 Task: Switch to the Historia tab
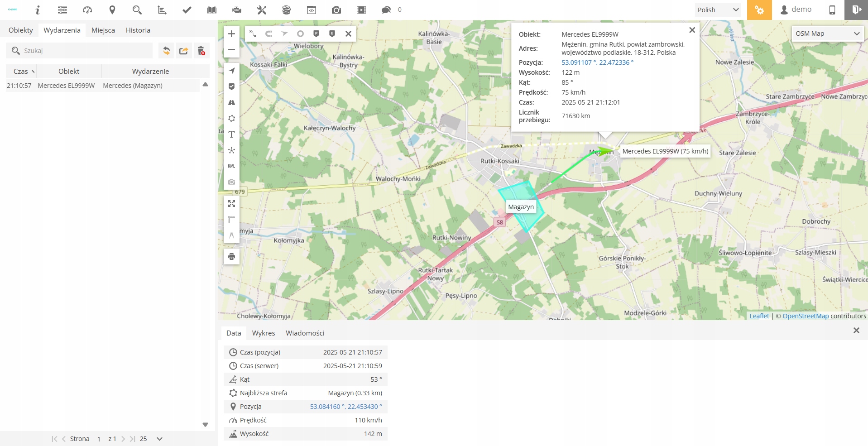click(138, 30)
